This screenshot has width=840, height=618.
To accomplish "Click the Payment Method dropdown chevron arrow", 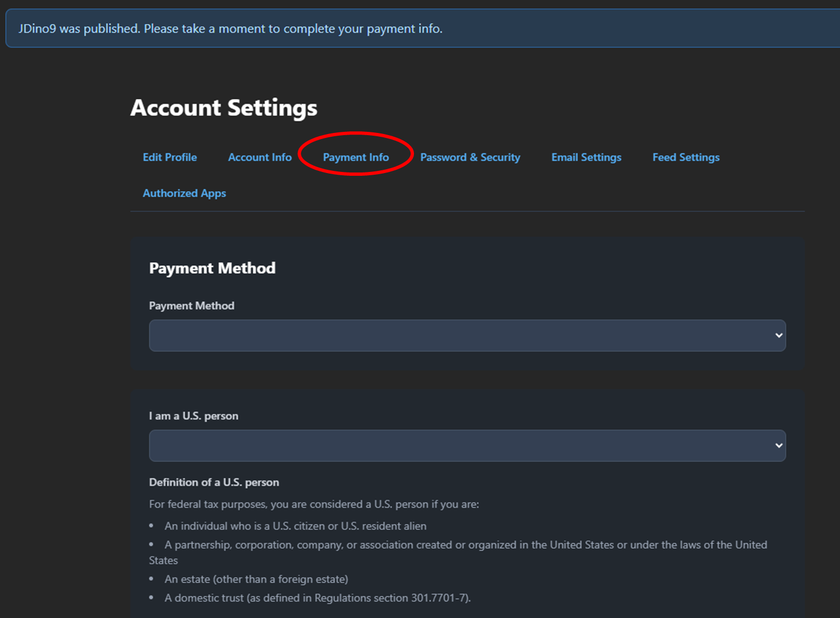I will (779, 336).
